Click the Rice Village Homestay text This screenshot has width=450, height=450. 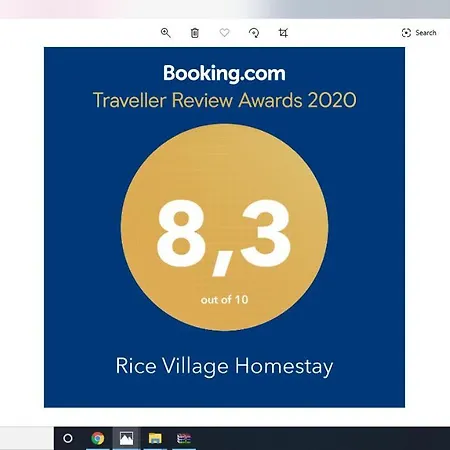[x=224, y=366]
